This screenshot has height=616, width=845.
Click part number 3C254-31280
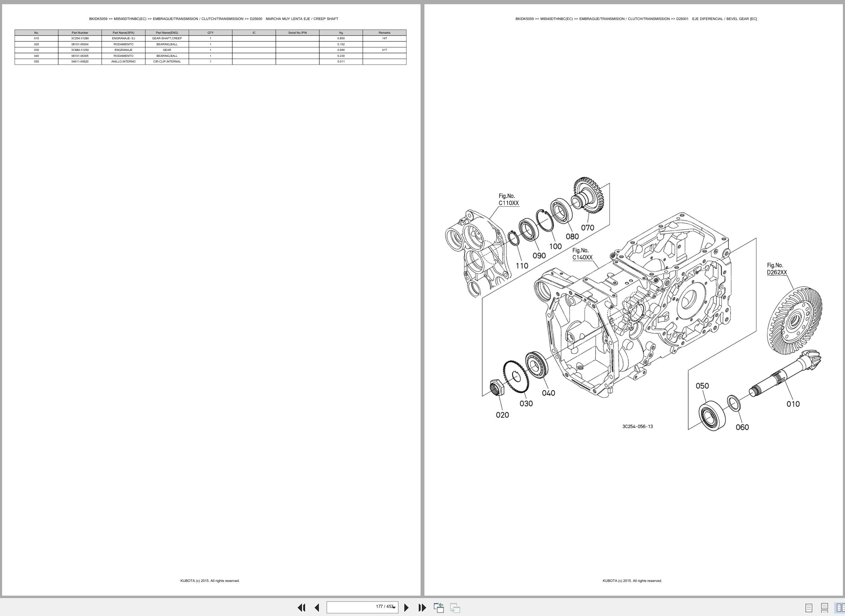[x=80, y=38]
